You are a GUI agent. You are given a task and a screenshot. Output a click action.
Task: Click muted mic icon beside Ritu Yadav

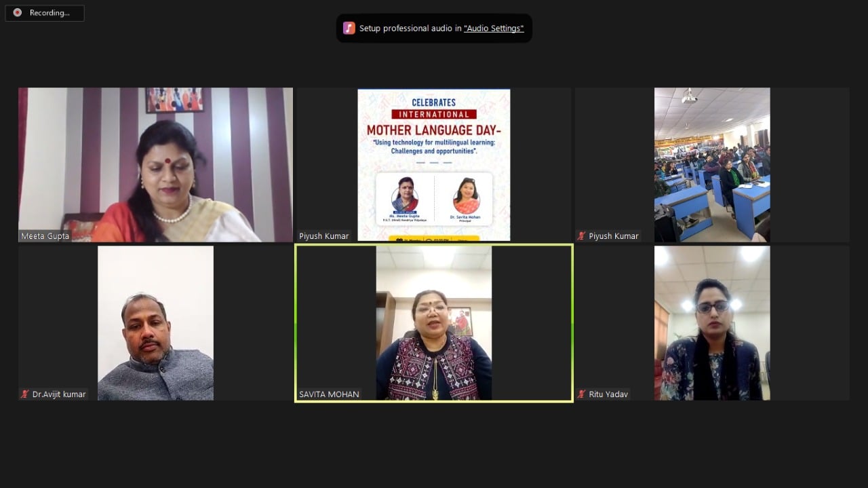tap(582, 394)
